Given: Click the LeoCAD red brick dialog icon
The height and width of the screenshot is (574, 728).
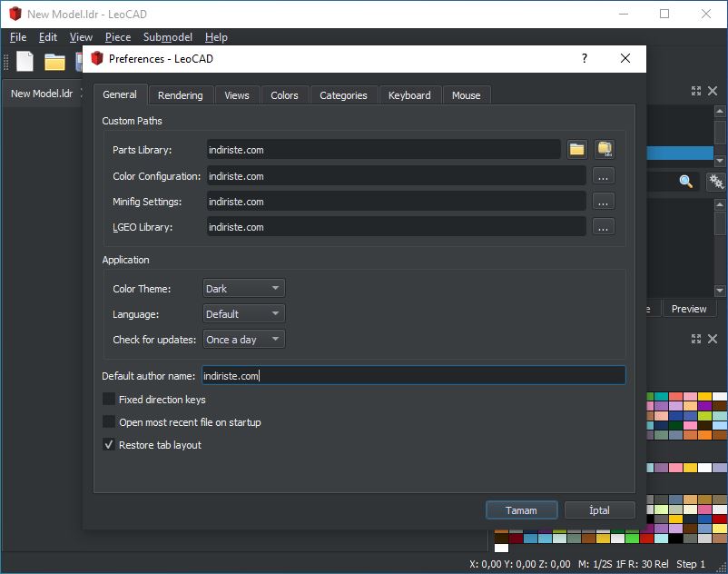Looking at the screenshot, I should tap(96, 58).
